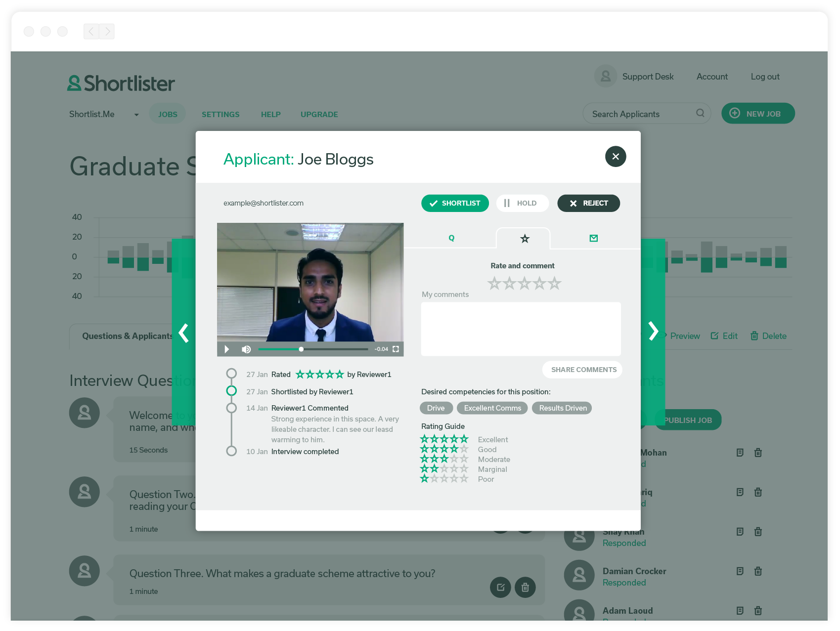The image size is (840, 631).
Task: Delete applicant Damian Crocker
Action: coord(758,571)
